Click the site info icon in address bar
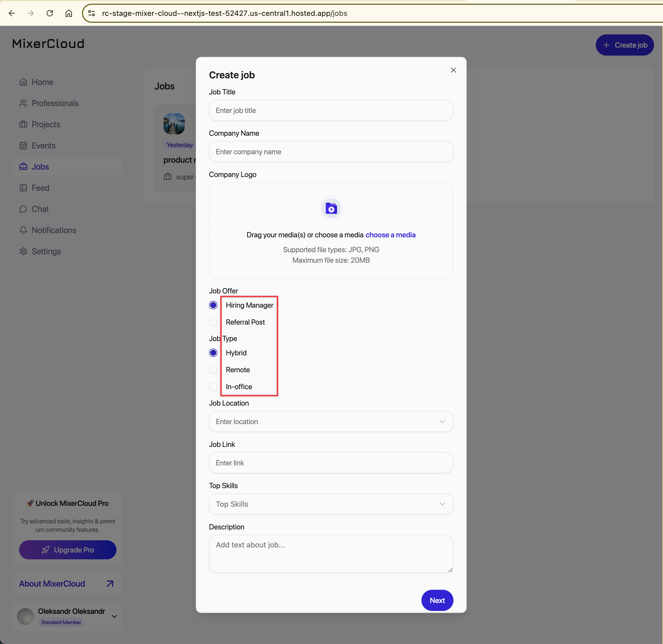 [x=91, y=13]
